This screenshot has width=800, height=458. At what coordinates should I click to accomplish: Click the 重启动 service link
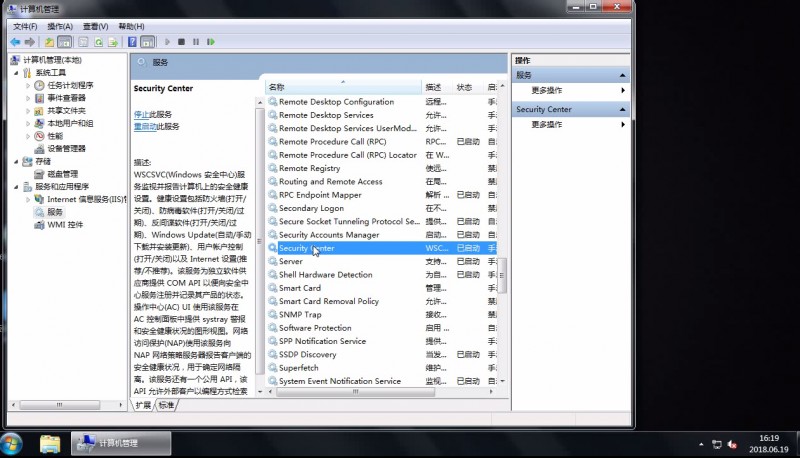point(145,126)
